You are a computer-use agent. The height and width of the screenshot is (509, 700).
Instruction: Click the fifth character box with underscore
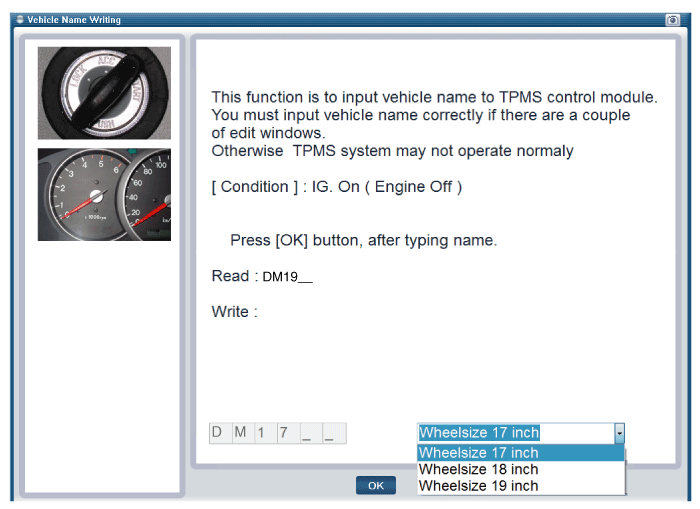click(310, 433)
